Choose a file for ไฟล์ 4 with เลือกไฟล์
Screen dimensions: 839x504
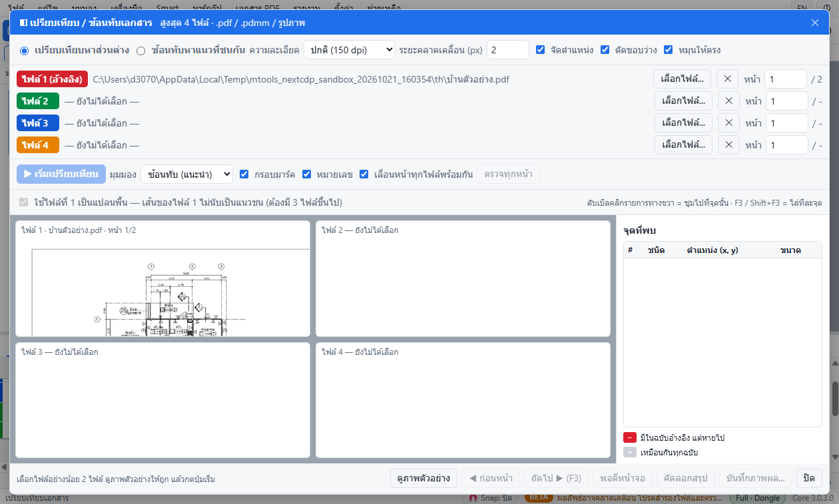click(683, 145)
